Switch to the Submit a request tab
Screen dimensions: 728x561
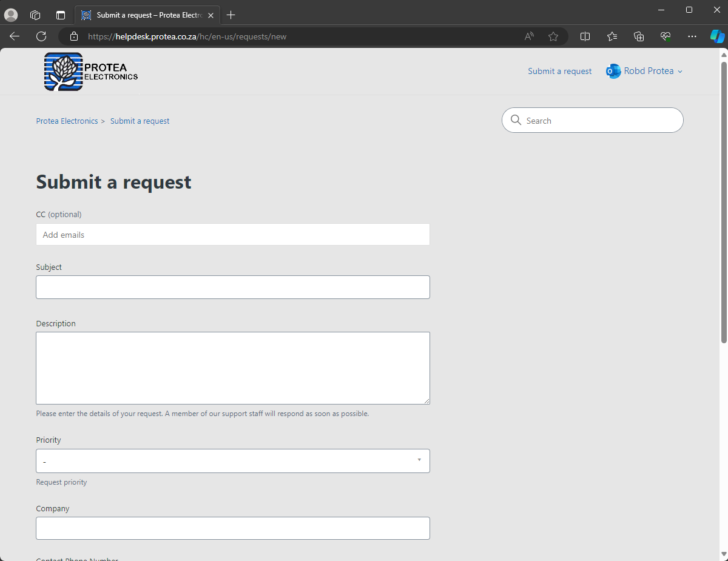point(146,15)
